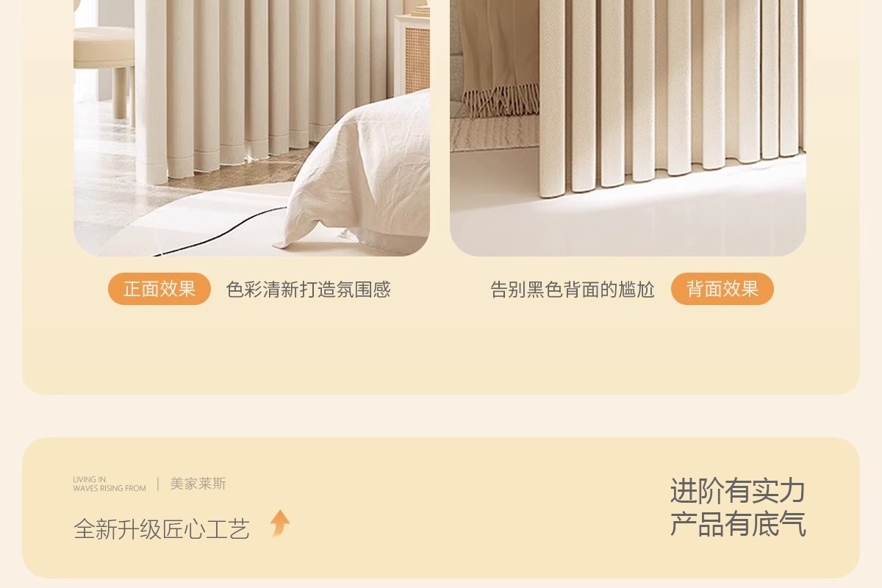Select the 背面效果 orange badge
Image resolution: width=882 pixels, height=588 pixels.
tap(722, 289)
